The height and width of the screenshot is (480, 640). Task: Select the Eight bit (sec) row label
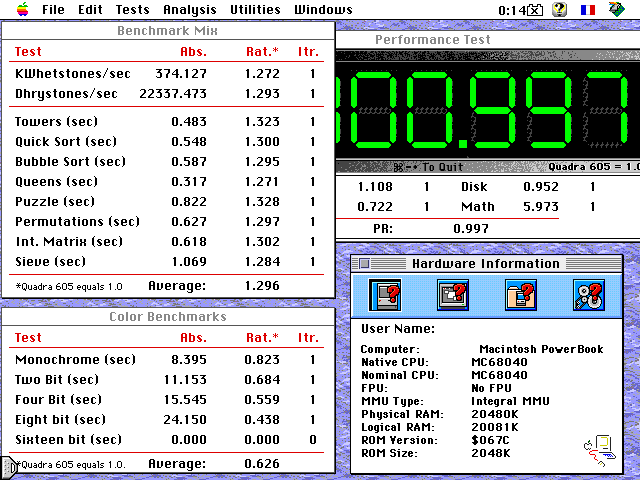[60, 420]
